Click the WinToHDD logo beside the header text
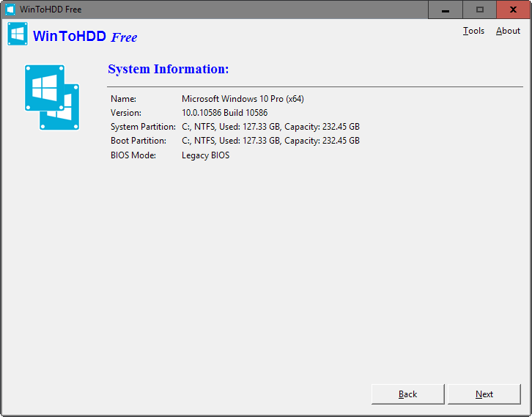Viewport: 532px width, 417px height. (18, 34)
